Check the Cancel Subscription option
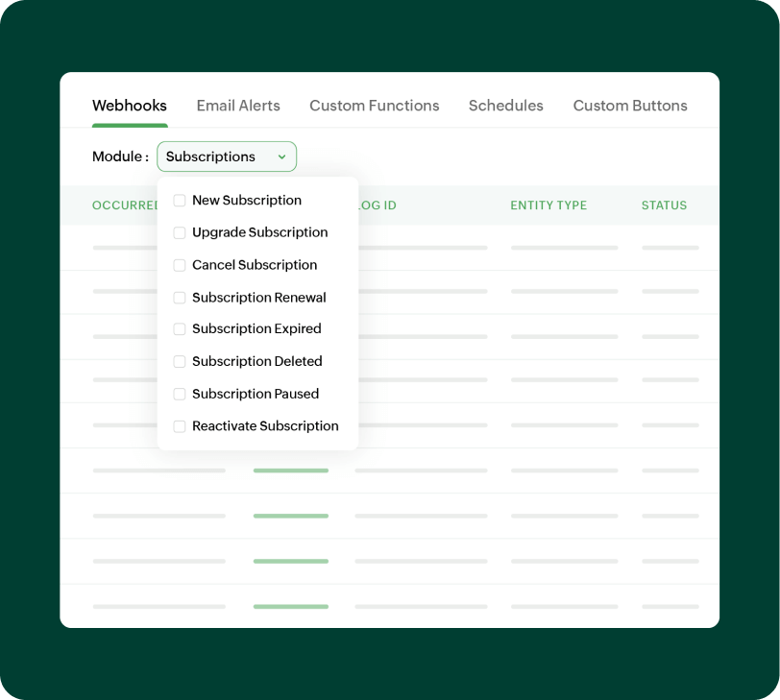This screenshot has height=700, width=780. [x=179, y=265]
